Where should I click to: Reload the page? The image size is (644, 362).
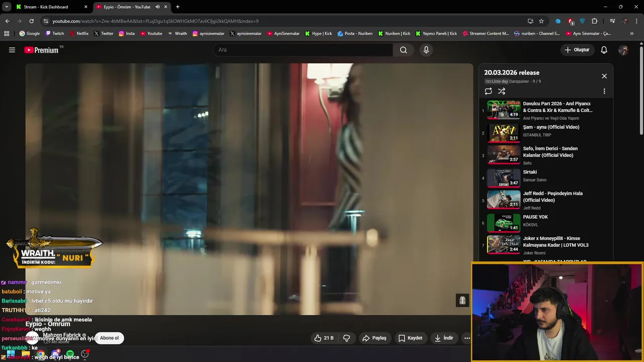tap(31, 21)
